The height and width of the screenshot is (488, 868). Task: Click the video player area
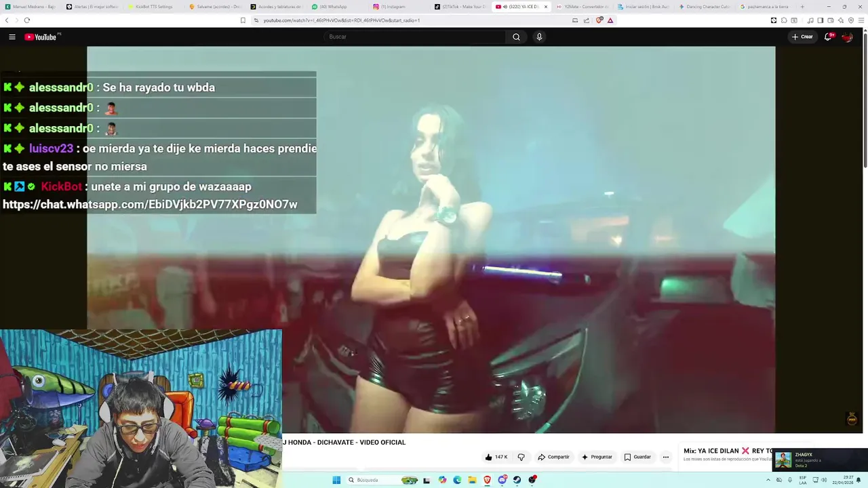point(431,239)
